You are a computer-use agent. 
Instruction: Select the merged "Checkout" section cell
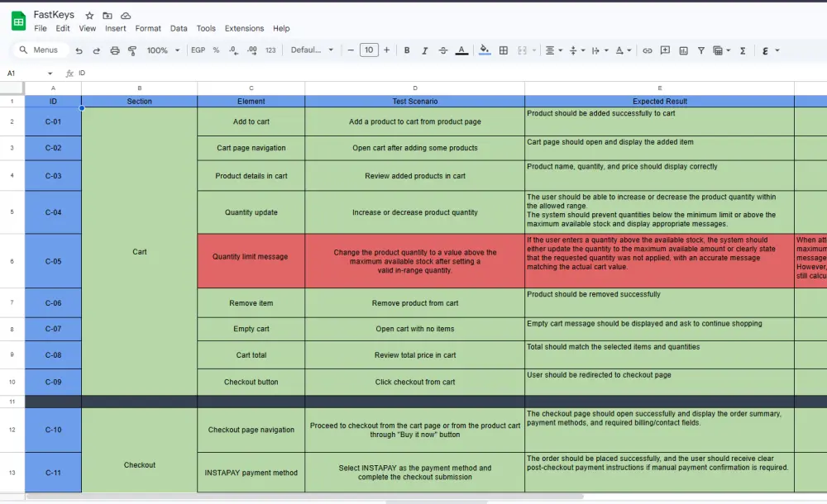click(139, 449)
